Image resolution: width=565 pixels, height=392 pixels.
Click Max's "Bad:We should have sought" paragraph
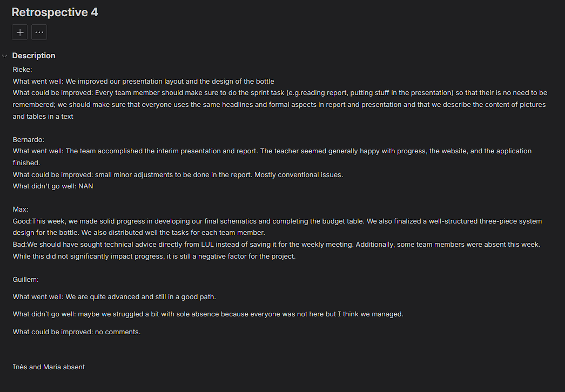(216, 245)
